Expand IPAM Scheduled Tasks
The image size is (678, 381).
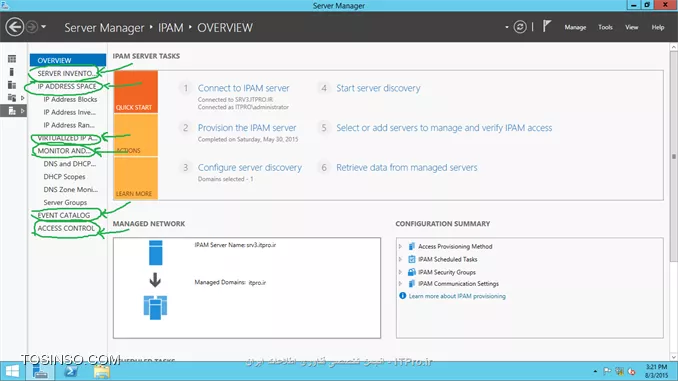[400, 259]
